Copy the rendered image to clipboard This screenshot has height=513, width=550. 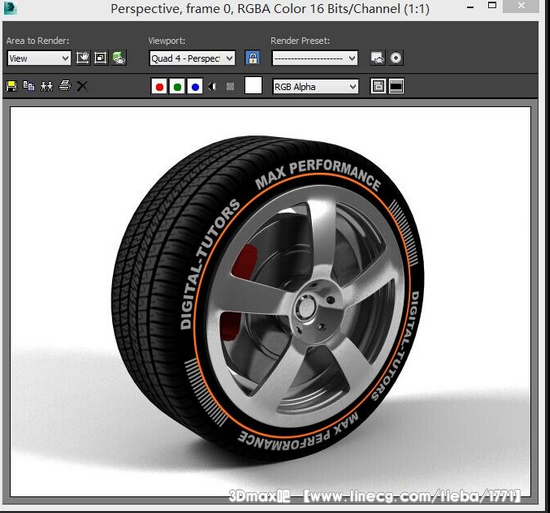[29, 86]
